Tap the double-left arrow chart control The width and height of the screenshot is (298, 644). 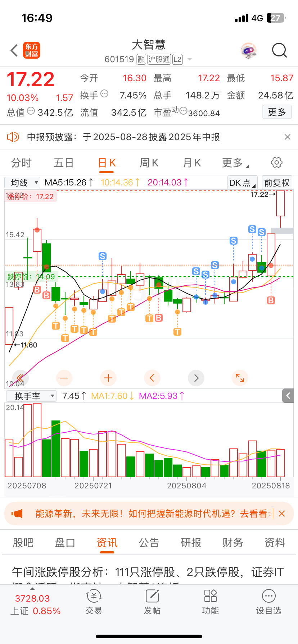tap(20, 378)
